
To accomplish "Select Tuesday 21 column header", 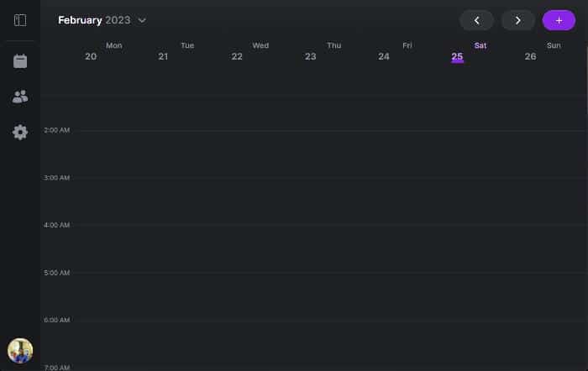I will [175, 51].
